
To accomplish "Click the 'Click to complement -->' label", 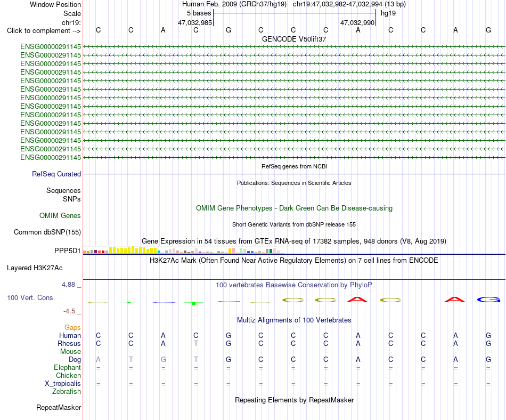I will pos(44,31).
